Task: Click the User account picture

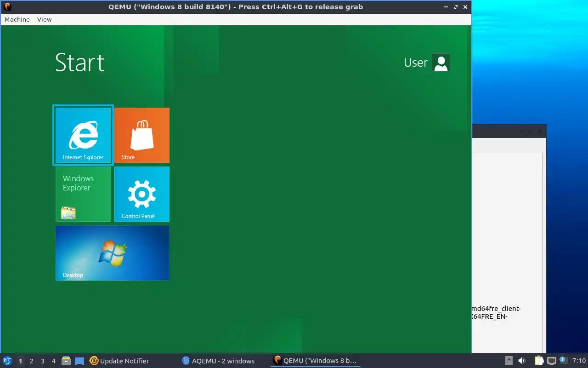Action: 441,62
